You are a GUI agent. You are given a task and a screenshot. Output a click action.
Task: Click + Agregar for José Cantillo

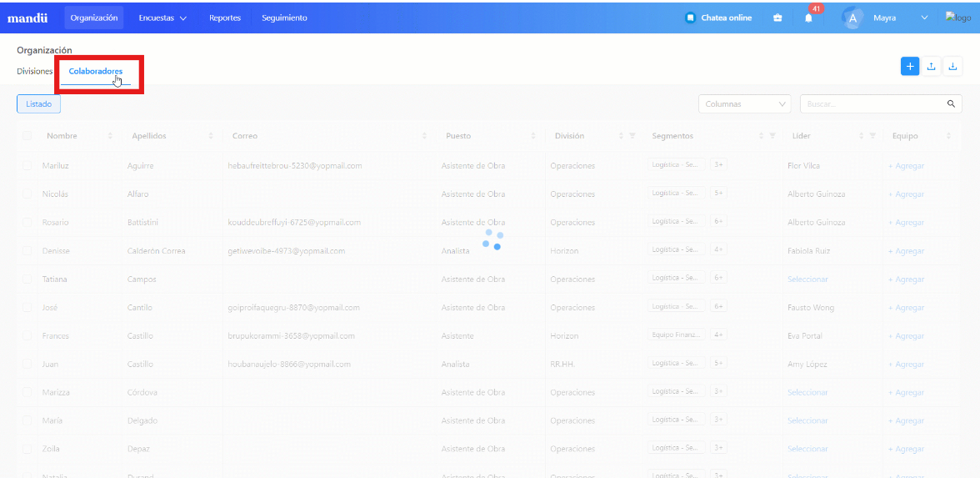coord(906,308)
